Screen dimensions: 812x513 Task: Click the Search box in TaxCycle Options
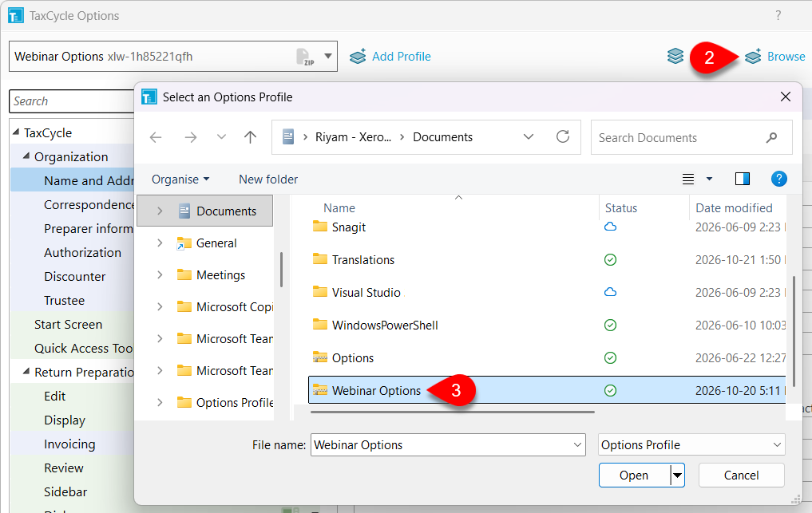(x=72, y=101)
